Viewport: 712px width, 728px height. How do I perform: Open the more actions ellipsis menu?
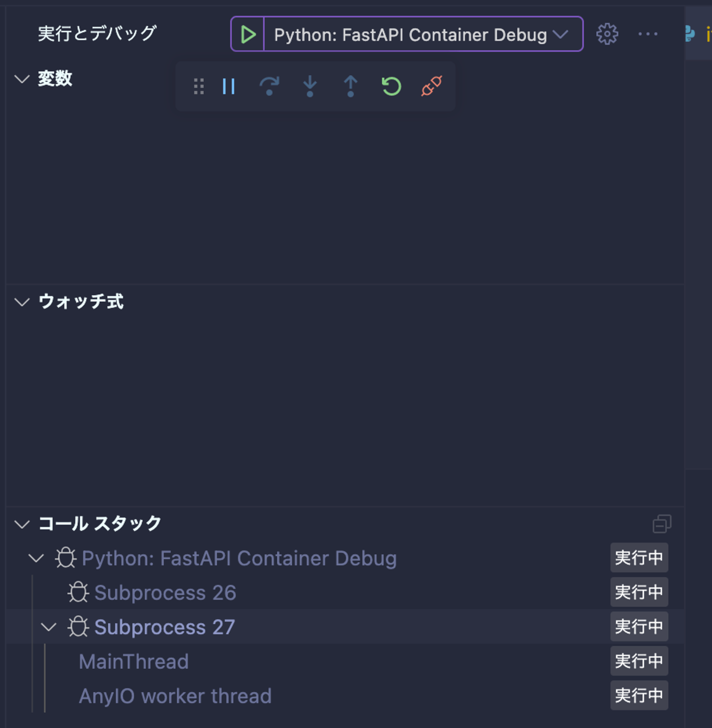pos(648,34)
